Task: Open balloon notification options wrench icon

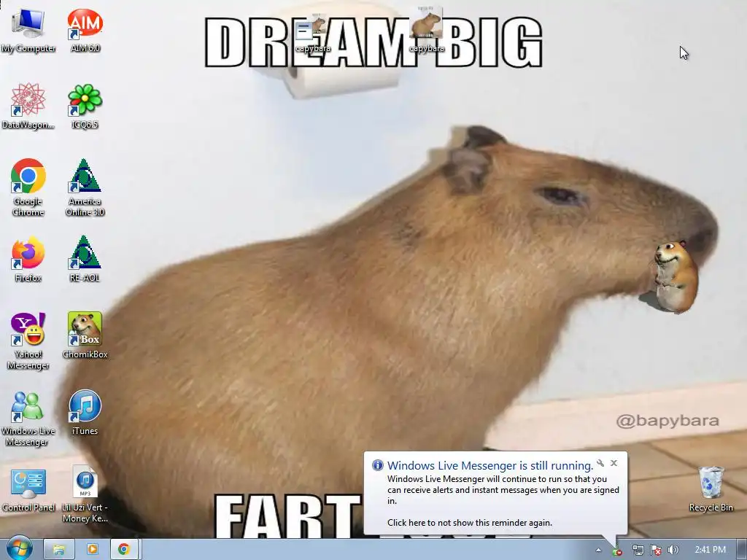Action: pos(601,463)
